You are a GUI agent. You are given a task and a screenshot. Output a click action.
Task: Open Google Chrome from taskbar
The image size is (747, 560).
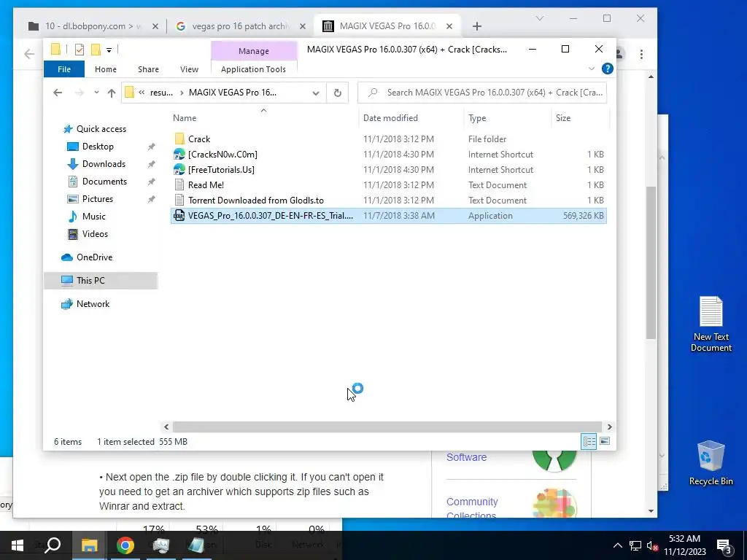click(x=125, y=545)
